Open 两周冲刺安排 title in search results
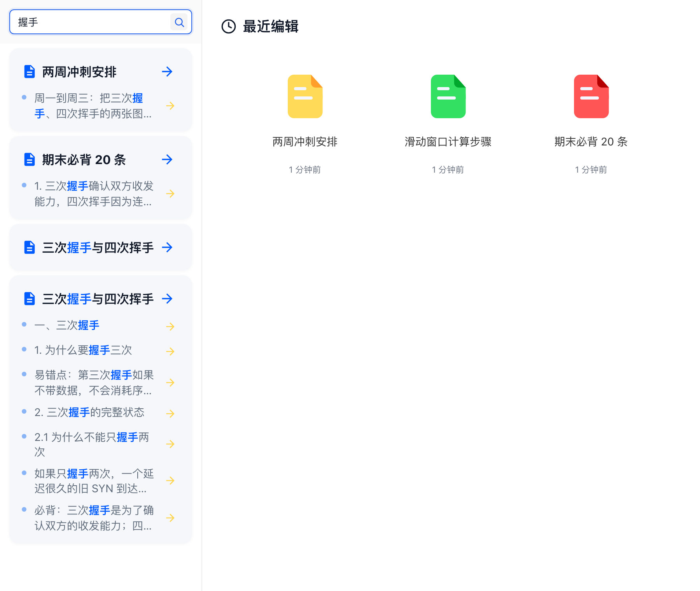This screenshot has width=700, height=591. point(79,72)
